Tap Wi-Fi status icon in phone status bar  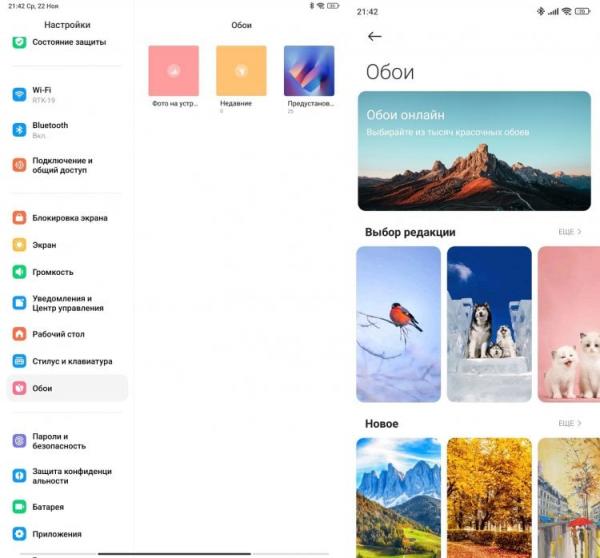coord(566,11)
